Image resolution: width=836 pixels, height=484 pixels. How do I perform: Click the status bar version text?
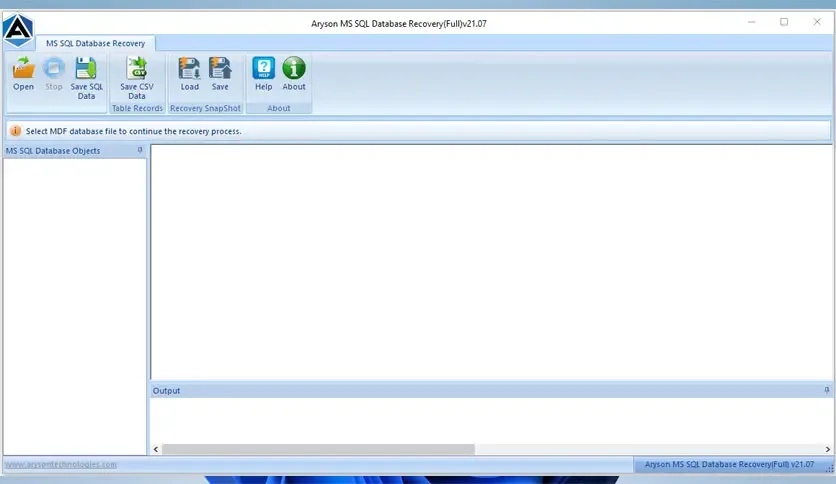tap(729, 464)
